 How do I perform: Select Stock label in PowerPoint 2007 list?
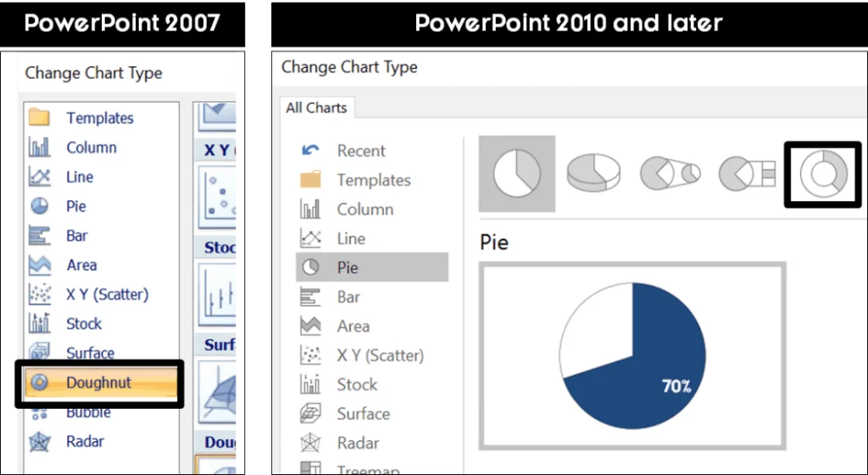tap(84, 323)
